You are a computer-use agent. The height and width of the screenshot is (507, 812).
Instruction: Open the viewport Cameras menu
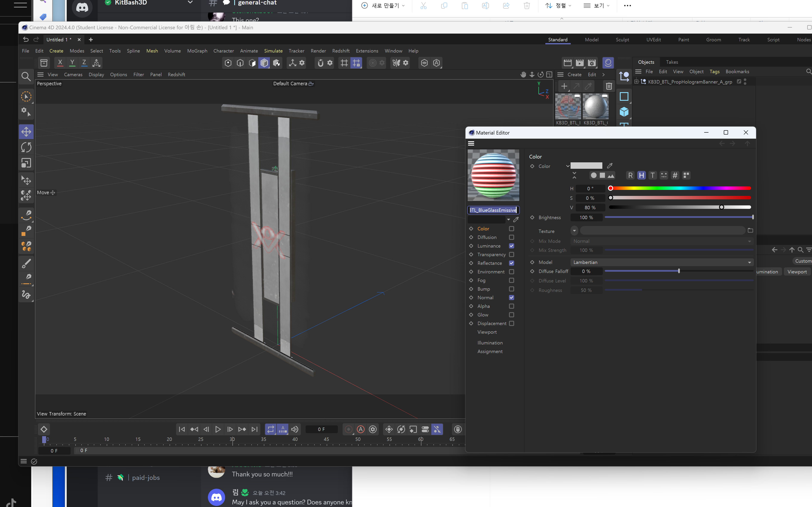point(73,74)
